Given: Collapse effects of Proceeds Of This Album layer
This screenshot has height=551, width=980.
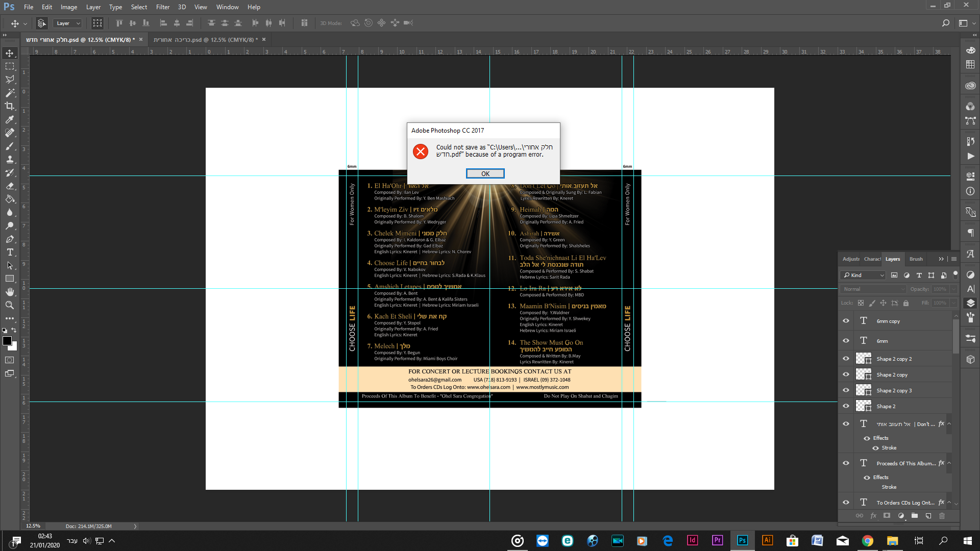Looking at the screenshot, I should pos(949,463).
